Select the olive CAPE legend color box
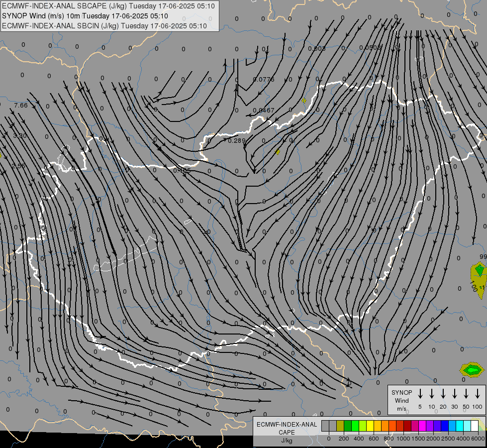This screenshot has width=487, height=448. pos(340,426)
